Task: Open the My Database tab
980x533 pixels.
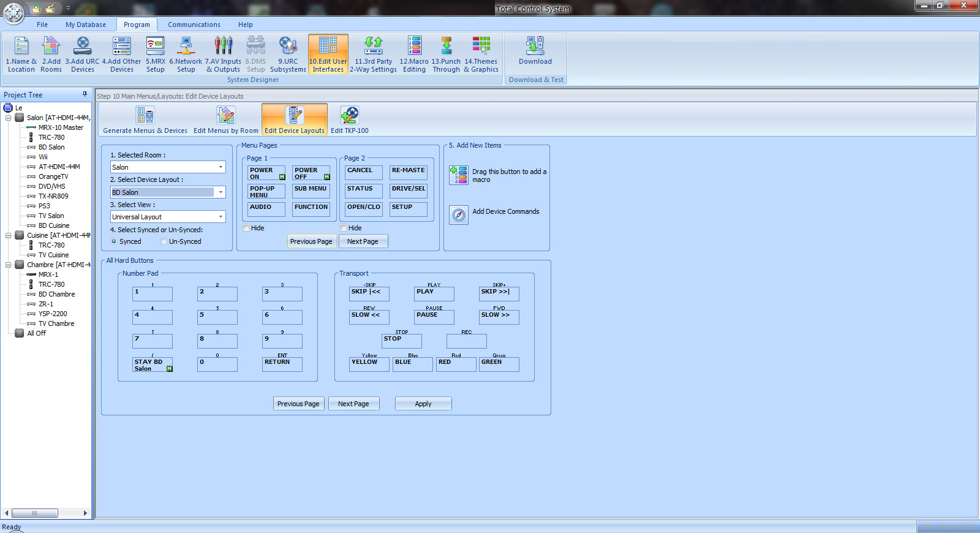Action: coord(86,25)
